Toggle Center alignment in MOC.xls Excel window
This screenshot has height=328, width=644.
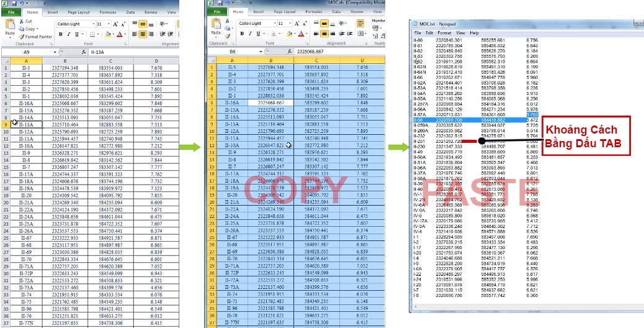tap(324, 34)
